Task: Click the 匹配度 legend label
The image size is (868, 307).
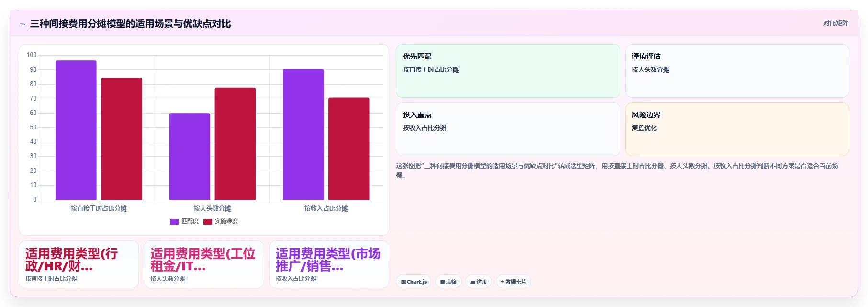Action: (190, 221)
